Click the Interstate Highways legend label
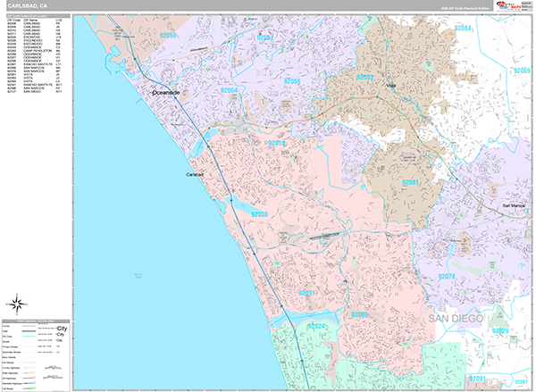The height and width of the screenshot is (392, 536). [12, 383]
